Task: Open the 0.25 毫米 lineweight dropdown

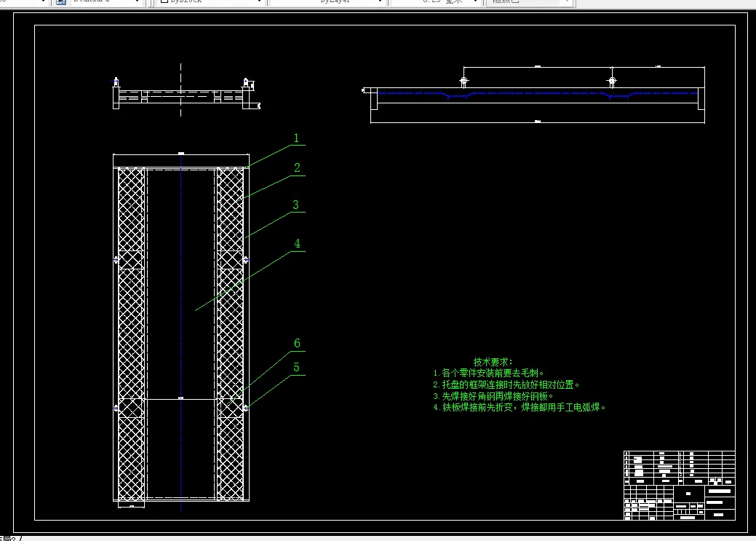Action: pyautogui.click(x=437, y=2)
